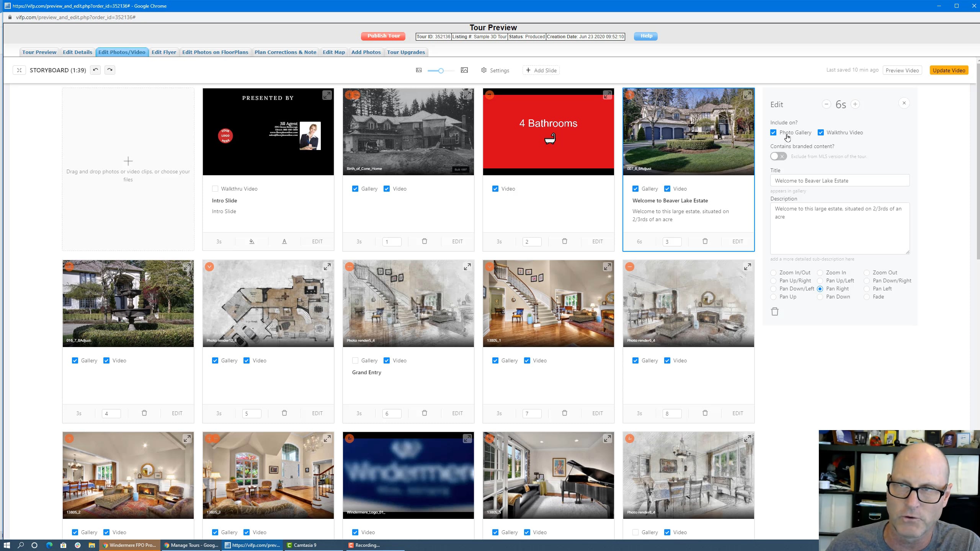The image size is (980, 551).
Task: Open the fill color picker on the Intro Slide
Action: [x=252, y=241]
